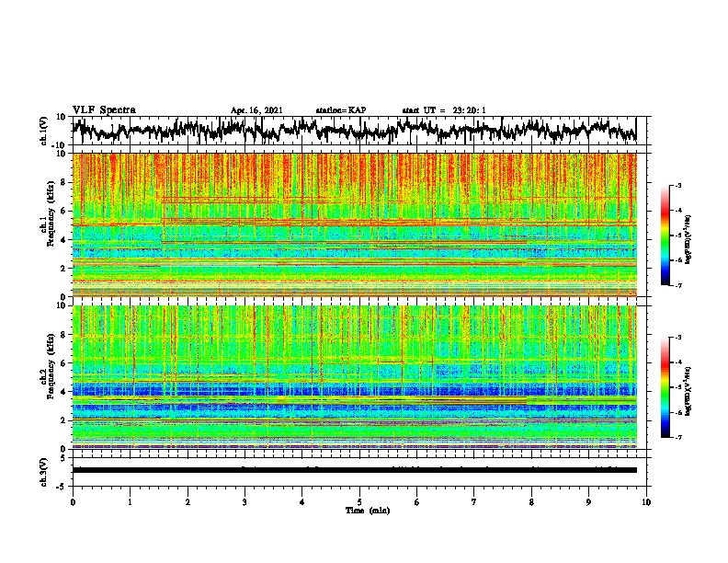Click the "-5" tick on ch.3(V) axis
Viewport: 728px width, 563px height.
point(62,487)
